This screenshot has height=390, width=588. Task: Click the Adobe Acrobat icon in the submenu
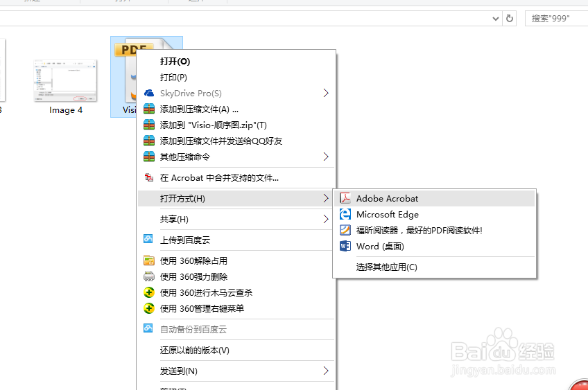345,198
